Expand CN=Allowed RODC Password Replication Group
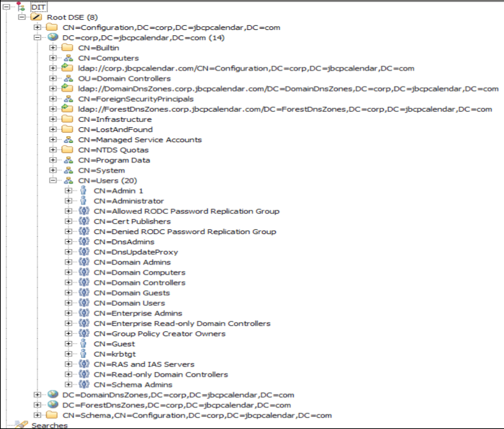Viewport: 504px width, 429px height. (x=68, y=211)
